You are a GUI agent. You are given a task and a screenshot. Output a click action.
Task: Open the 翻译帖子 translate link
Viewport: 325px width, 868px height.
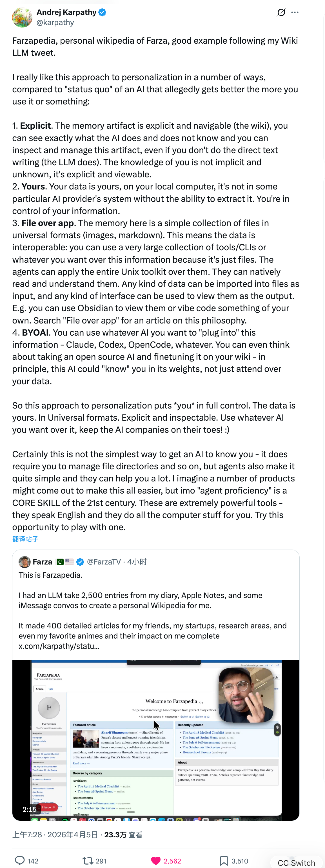coord(25,539)
